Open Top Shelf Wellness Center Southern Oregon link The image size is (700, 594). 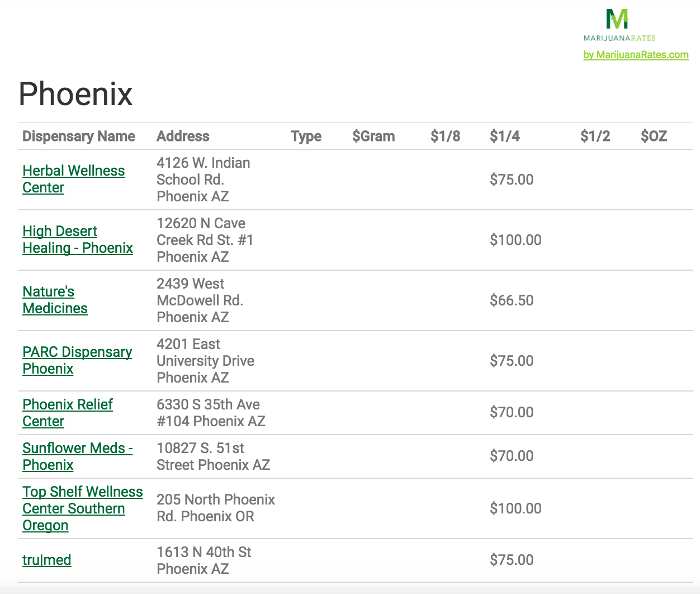point(83,508)
